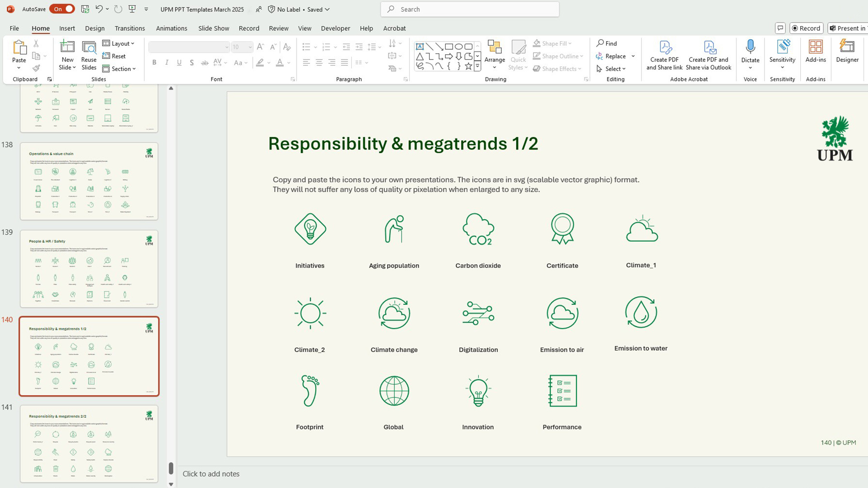868x488 pixels.
Task: Click the Format Painter brush icon
Action: [x=36, y=68]
